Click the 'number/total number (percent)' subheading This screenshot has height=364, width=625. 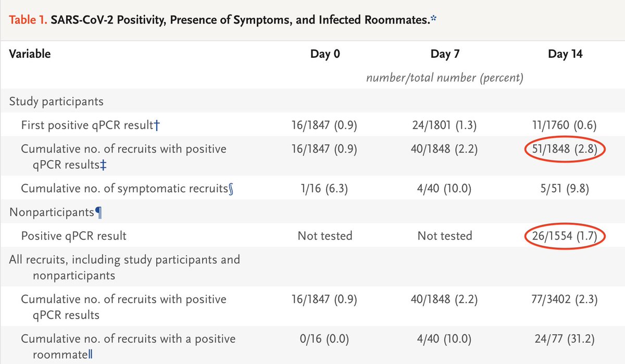click(444, 78)
